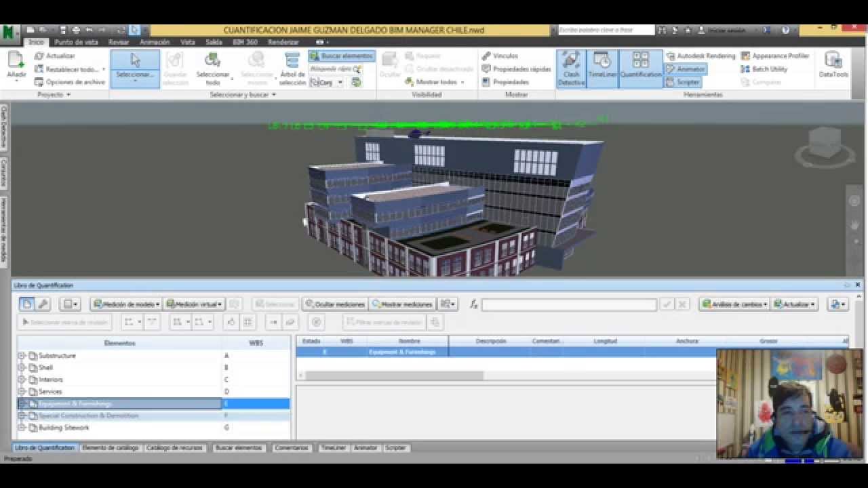Screen dimensions: 868x488
Task: Toggle Animator in the ribbon
Action: [686, 69]
